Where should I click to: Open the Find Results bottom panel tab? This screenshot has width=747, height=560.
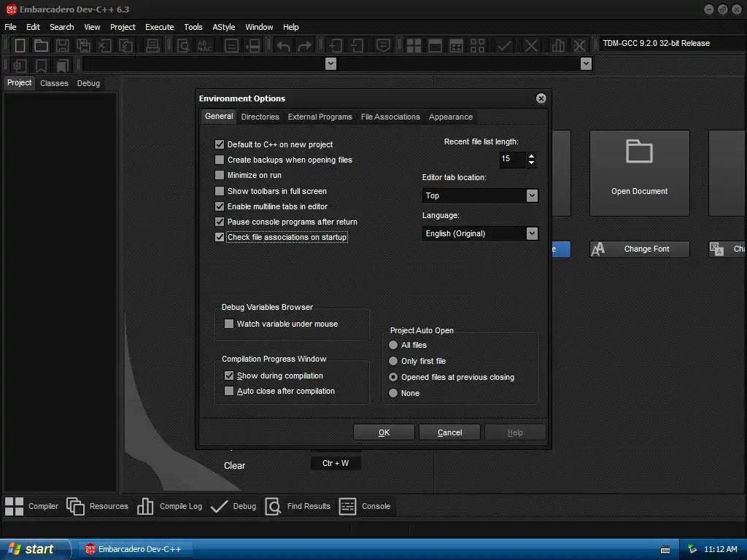click(298, 506)
